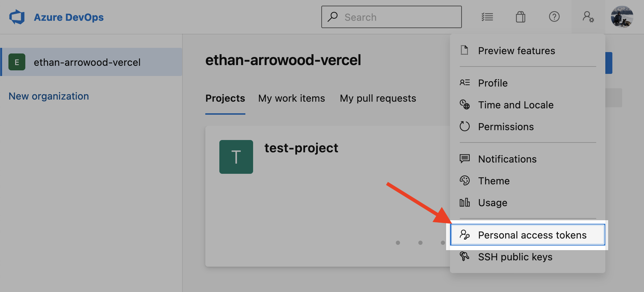Open the Azure DevOps home logo

click(x=17, y=17)
